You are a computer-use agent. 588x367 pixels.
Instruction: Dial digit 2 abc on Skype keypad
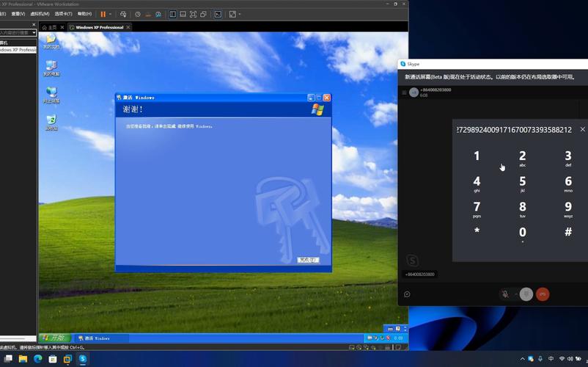coord(522,158)
